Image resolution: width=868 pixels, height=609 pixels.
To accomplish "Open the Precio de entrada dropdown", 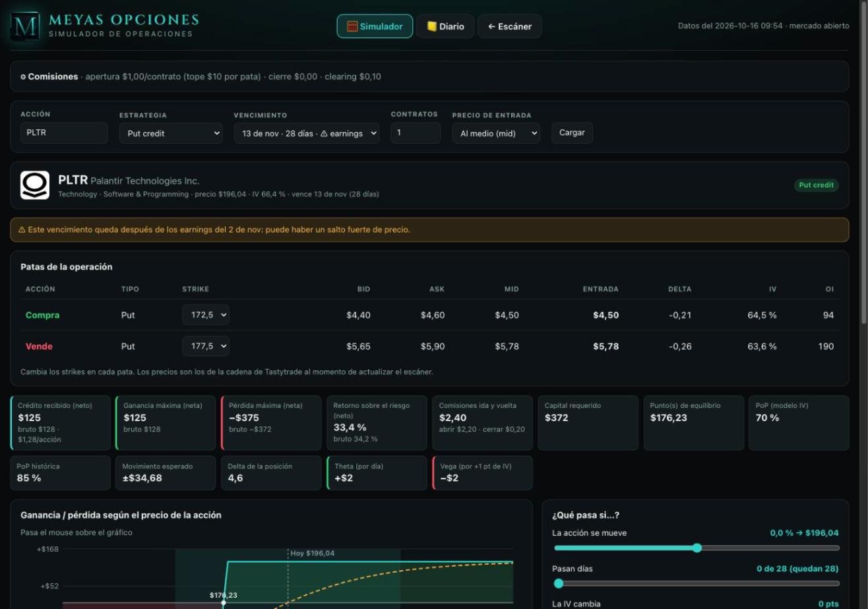I will pyautogui.click(x=496, y=133).
